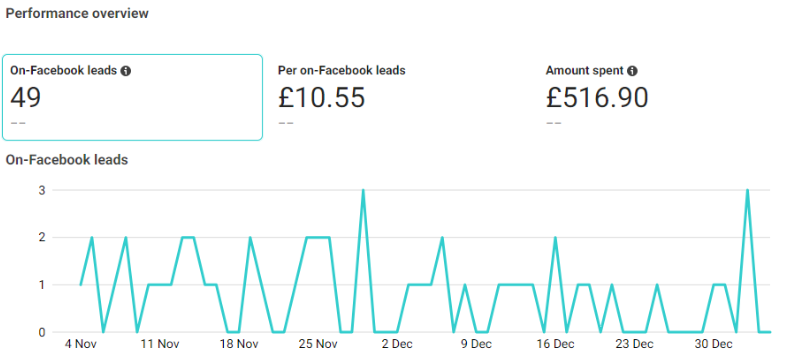Click the 2 Dec x-axis label
Viewport: 796px width, 363px height.
397,344
